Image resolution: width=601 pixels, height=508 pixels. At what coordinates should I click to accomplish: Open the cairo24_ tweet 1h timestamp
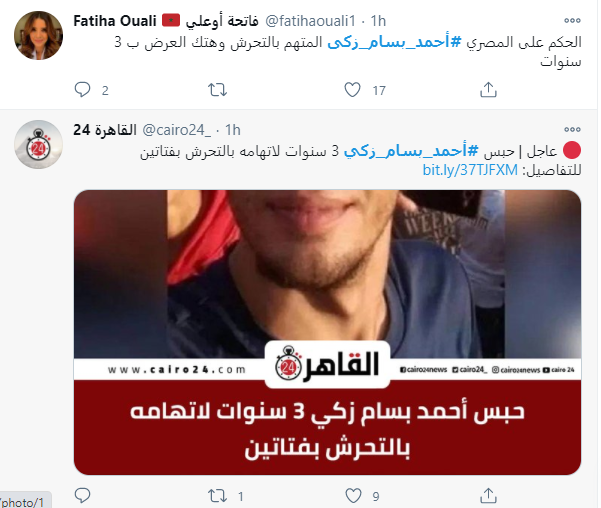click(233, 130)
